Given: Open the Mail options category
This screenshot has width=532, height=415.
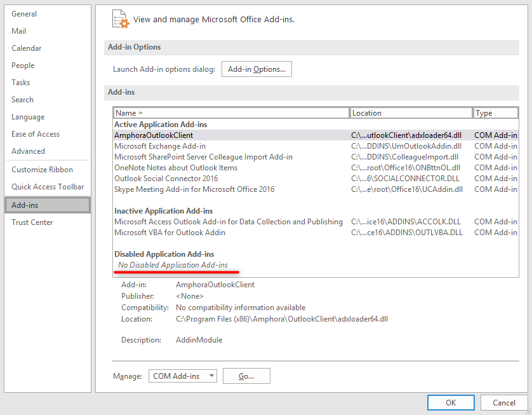Looking at the screenshot, I should pyautogui.click(x=18, y=31).
